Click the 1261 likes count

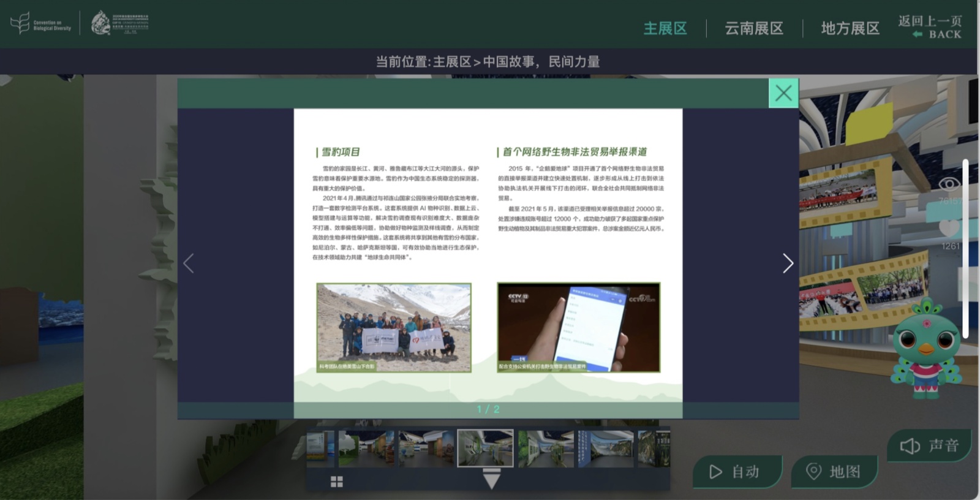951,246
